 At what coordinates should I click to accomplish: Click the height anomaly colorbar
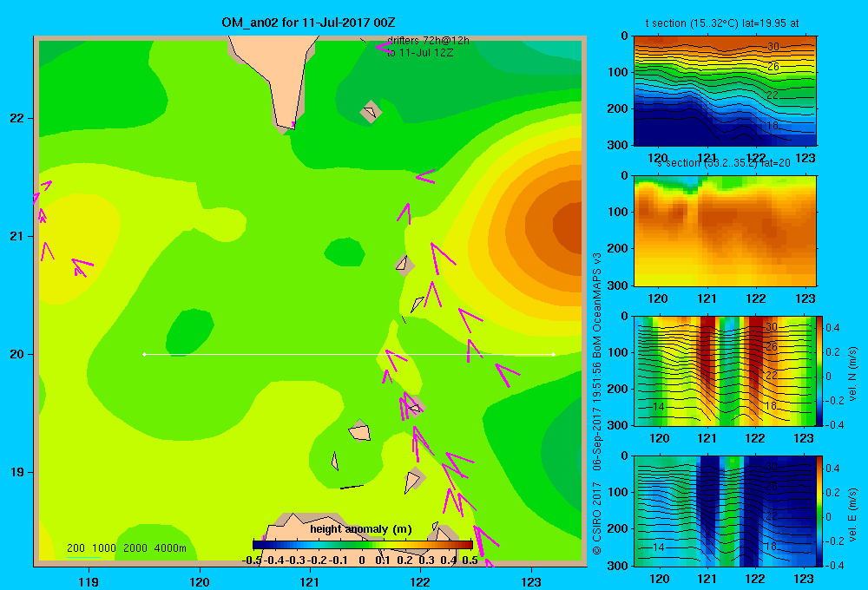coord(363,545)
